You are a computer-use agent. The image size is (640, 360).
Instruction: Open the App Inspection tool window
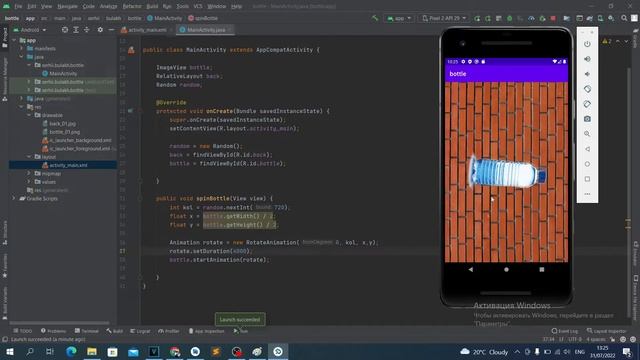pyautogui.click(x=207, y=331)
